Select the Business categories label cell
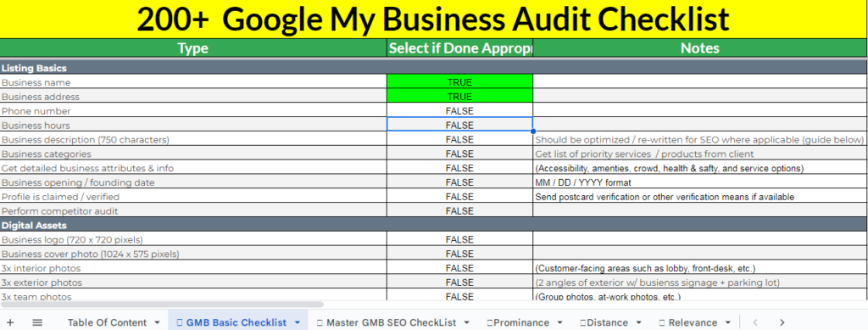The height and width of the screenshot is (330, 868). click(x=193, y=154)
